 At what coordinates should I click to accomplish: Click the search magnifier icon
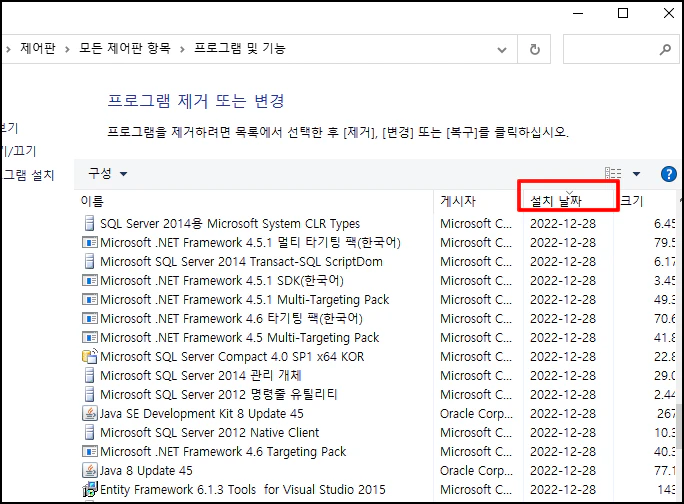665,49
